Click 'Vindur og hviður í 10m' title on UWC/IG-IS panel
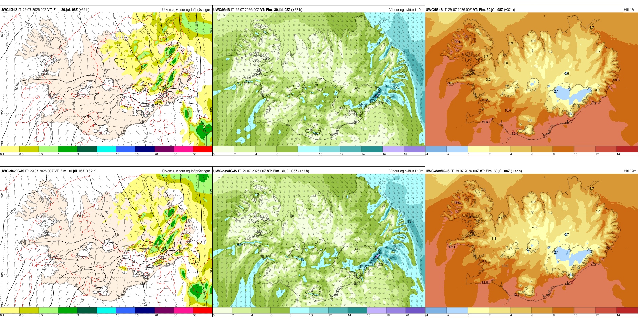Screen dimensions: 644x322 tap(406, 10)
